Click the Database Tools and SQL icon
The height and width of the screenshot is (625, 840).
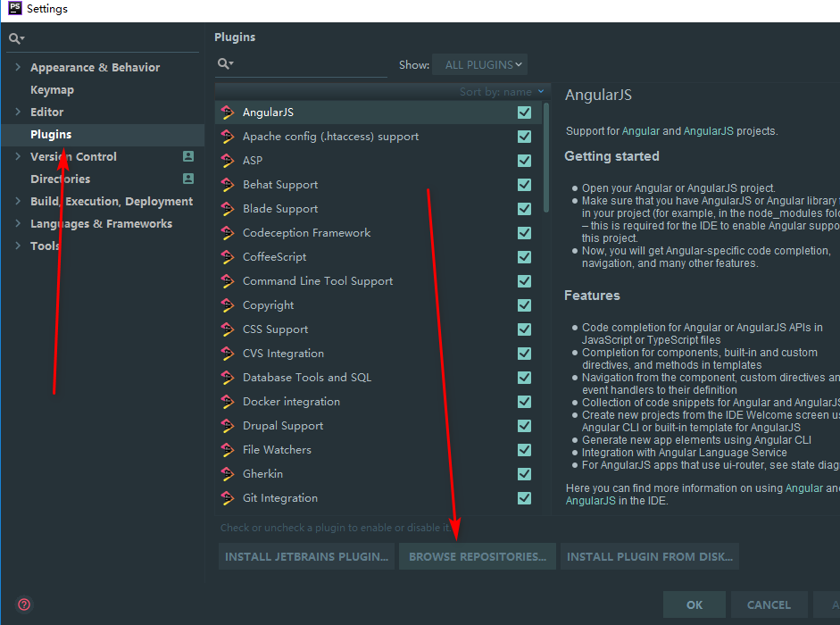click(228, 378)
